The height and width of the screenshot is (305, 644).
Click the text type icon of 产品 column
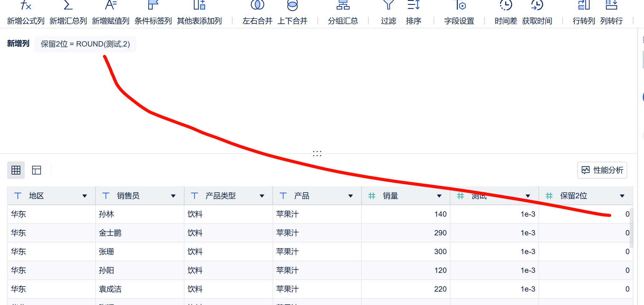click(283, 196)
